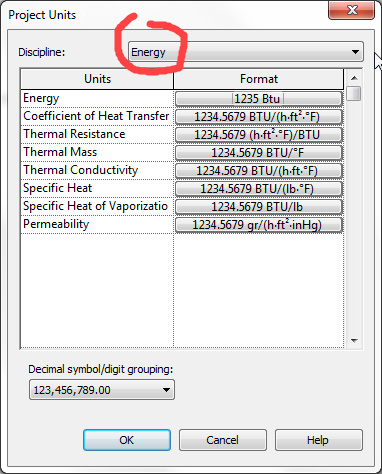Open the Help button
The height and width of the screenshot is (474, 382).
318,440
